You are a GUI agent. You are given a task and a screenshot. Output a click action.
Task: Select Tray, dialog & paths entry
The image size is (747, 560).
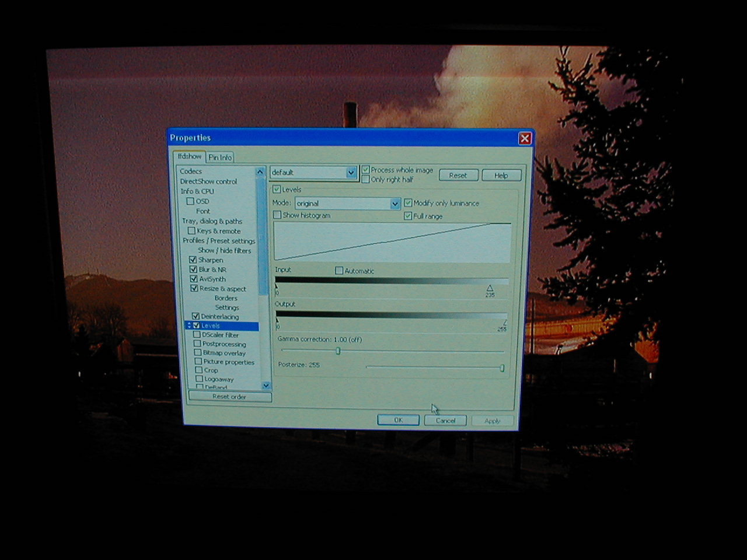pyautogui.click(x=212, y=221)
